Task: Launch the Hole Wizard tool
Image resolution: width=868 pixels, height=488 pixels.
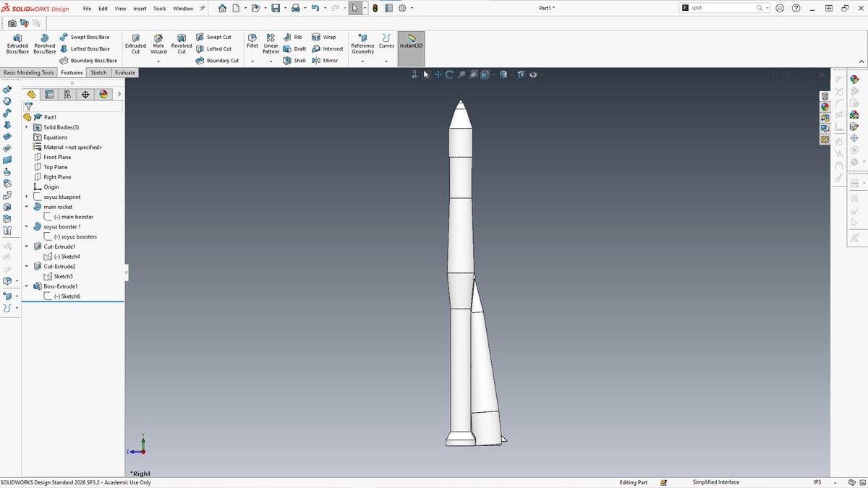Action: point(158,43)
